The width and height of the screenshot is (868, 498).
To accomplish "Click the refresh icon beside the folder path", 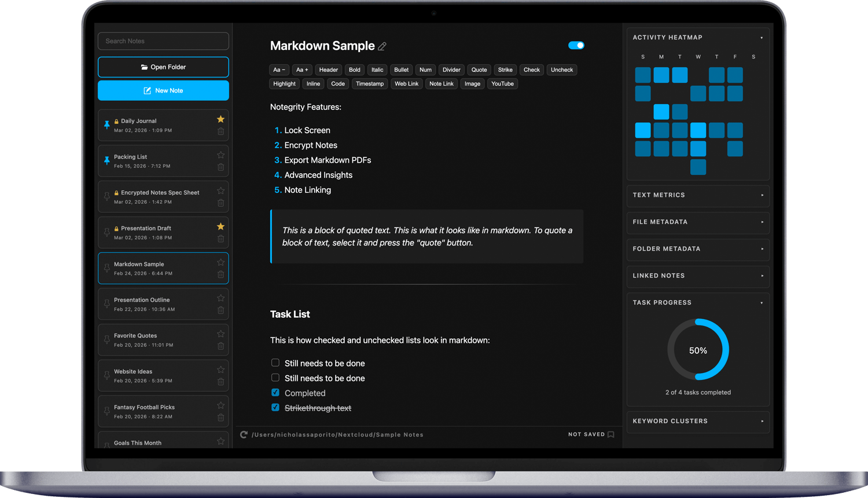I will coord(244,434).
